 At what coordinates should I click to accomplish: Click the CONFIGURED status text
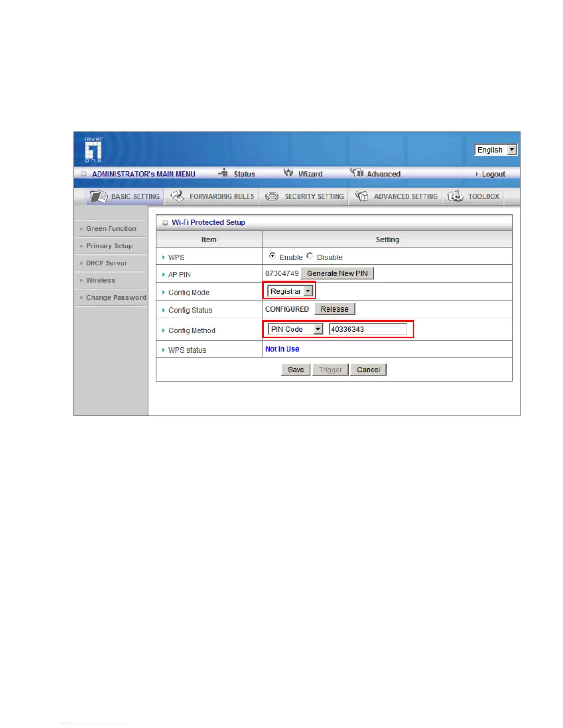[287, 309]
